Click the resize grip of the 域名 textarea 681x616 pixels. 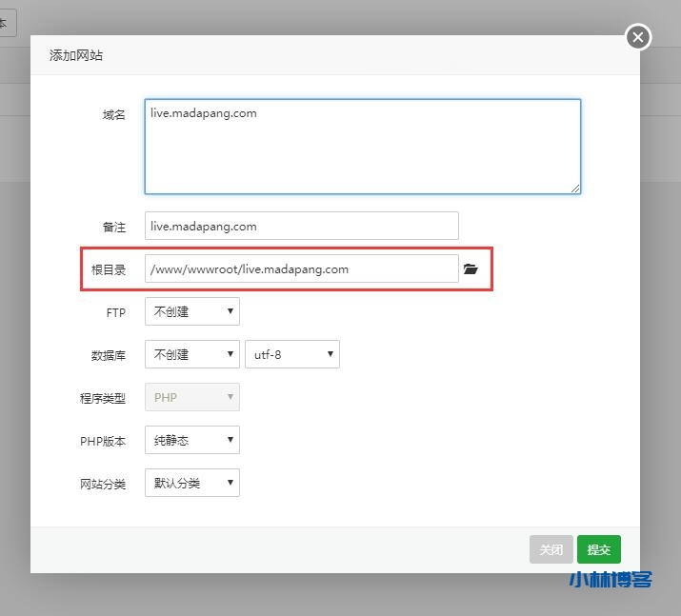click(575, 189)
